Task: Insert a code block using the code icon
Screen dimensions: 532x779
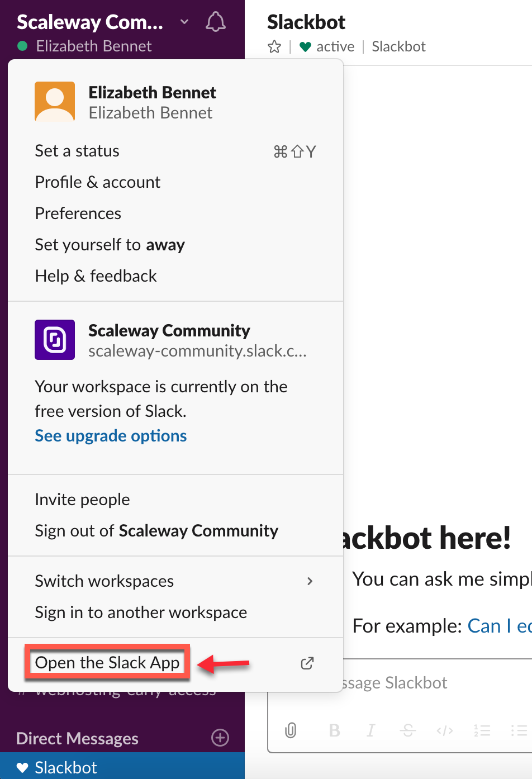Action: (444, 730)
